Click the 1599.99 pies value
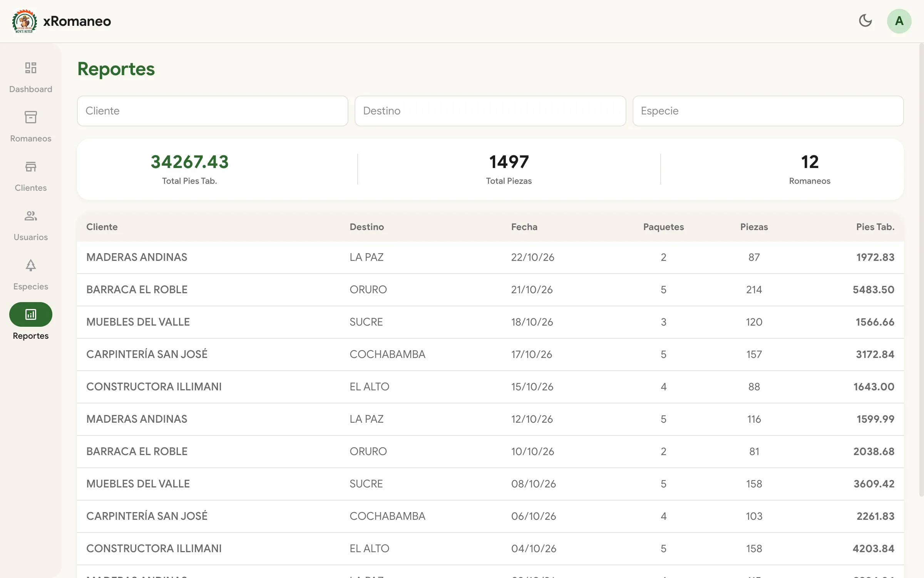The width and height of the screenshot is (924, 578). pyautogui.click(x=875, y=419)
